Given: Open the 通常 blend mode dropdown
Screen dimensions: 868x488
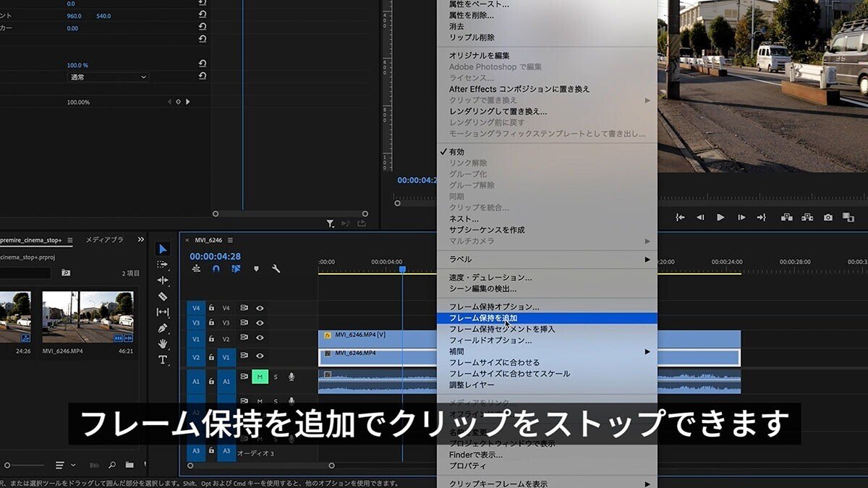Looking at the screenshot, I should click(107, 77).
